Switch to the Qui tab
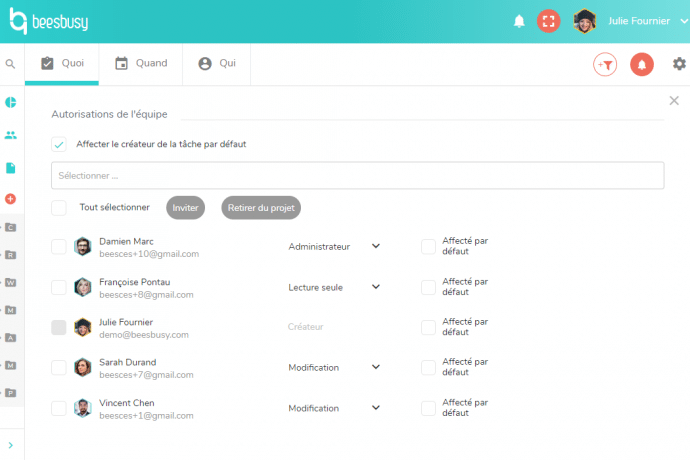Viewport: 690px width, 460px height. (217, 63)
